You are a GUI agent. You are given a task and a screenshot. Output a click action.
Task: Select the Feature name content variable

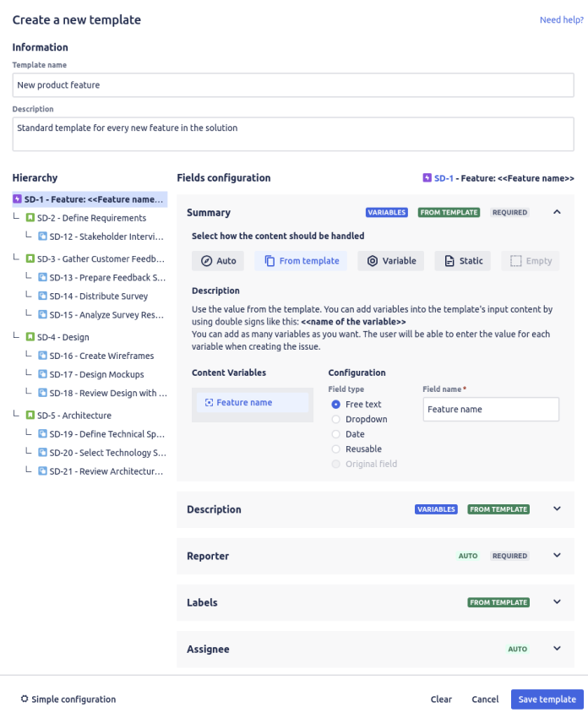pos(253,402)
